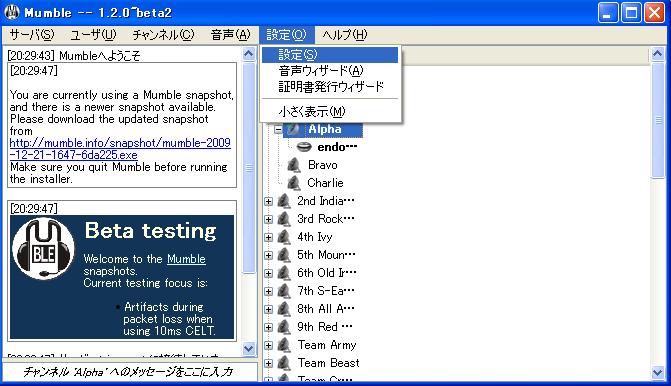This screenshot has height=386, width=671.
Task: Open 証明書発行ウィザード menu entry
Action: coord(330,87)
